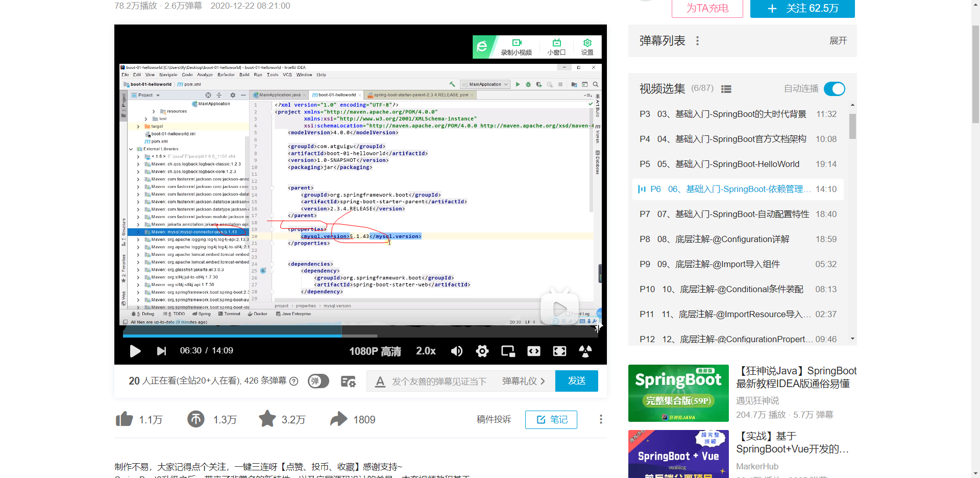Skip to the next episode
Screen dimensions: 980x478
tap(161, 351)
